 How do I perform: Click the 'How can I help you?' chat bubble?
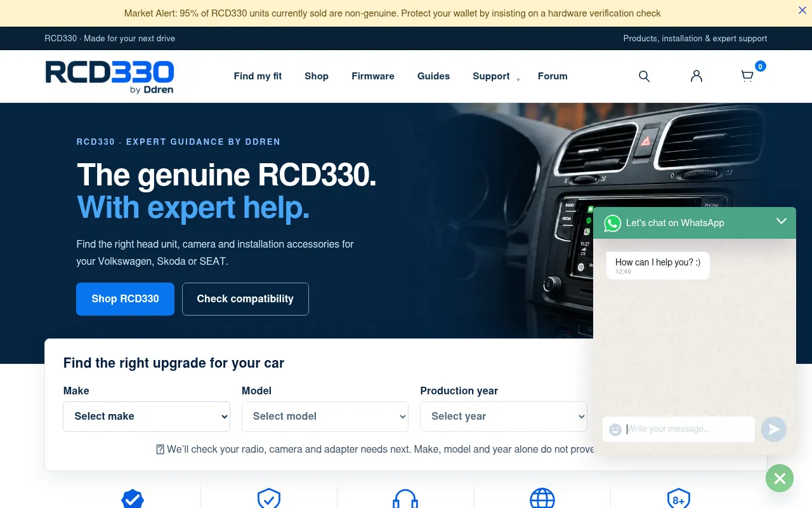pos(658,265)
